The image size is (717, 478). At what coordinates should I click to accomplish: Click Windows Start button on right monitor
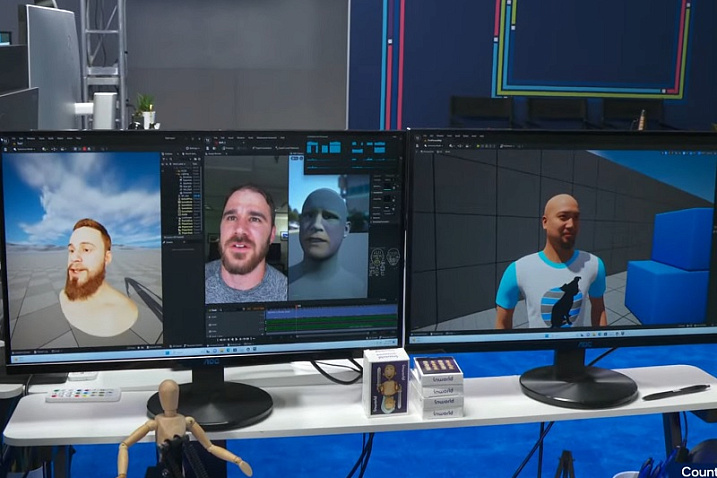point(547,336)
